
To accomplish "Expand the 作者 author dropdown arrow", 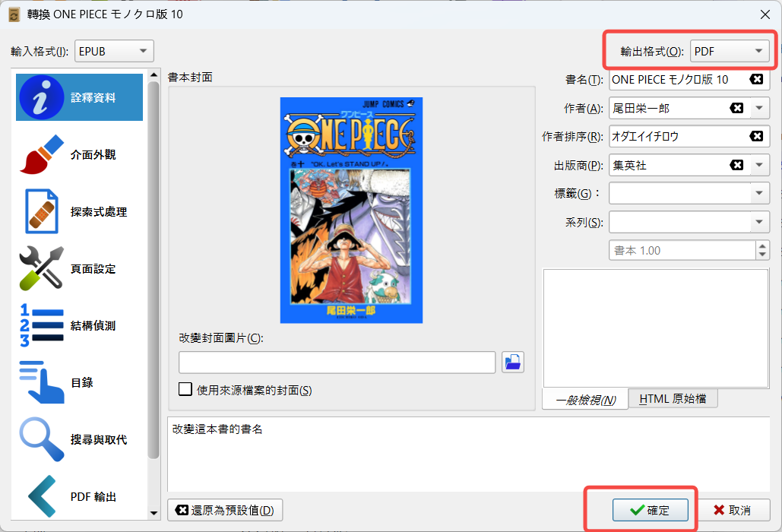I will (x=759, y=108).
